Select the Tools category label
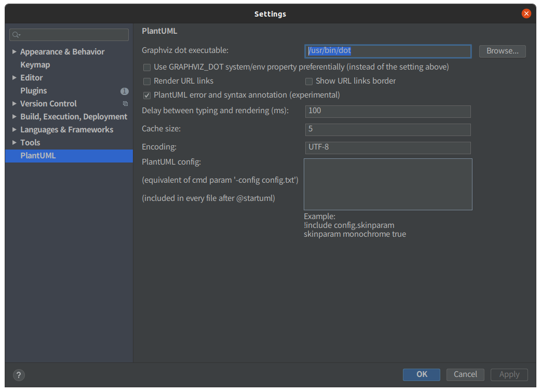Image resolution: width=541 pixels, height=392 pixels. 30,142
